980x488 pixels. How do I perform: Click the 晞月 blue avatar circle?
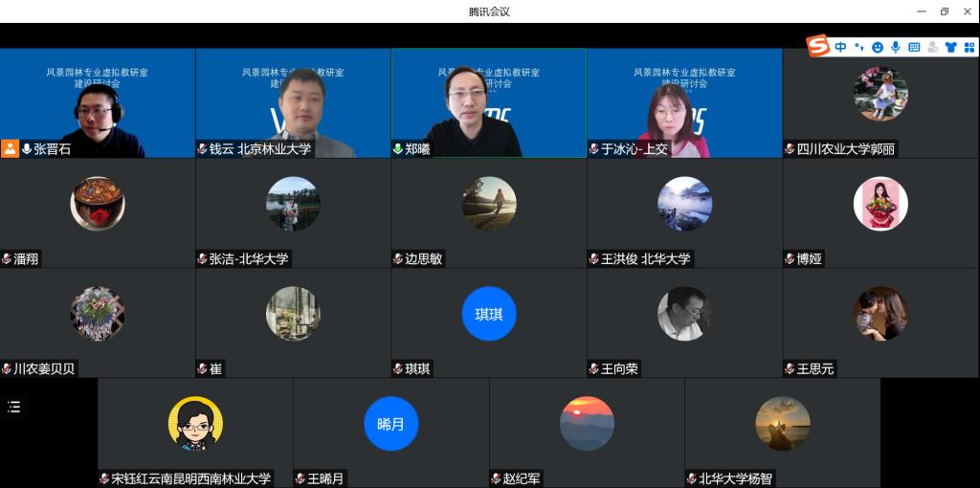point(390,423)
